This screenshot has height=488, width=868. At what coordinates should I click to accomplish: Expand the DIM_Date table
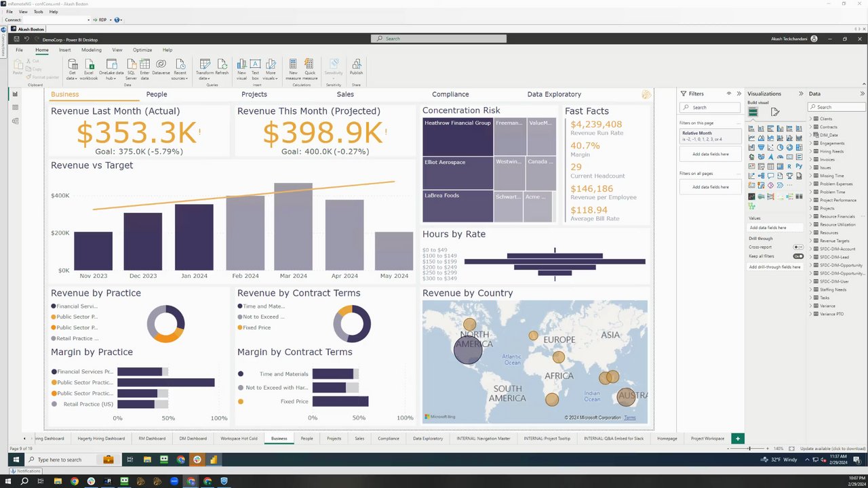[x=810, y=135]
